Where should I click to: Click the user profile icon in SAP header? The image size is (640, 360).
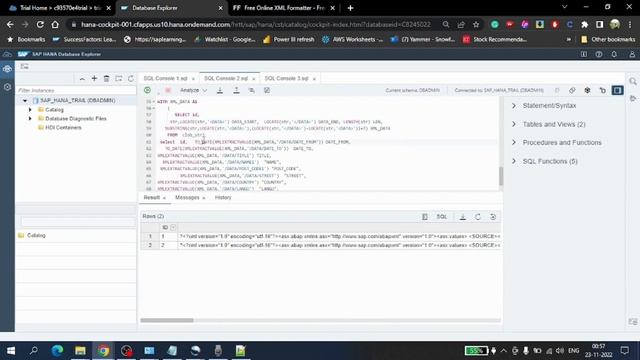pos(632,54)
